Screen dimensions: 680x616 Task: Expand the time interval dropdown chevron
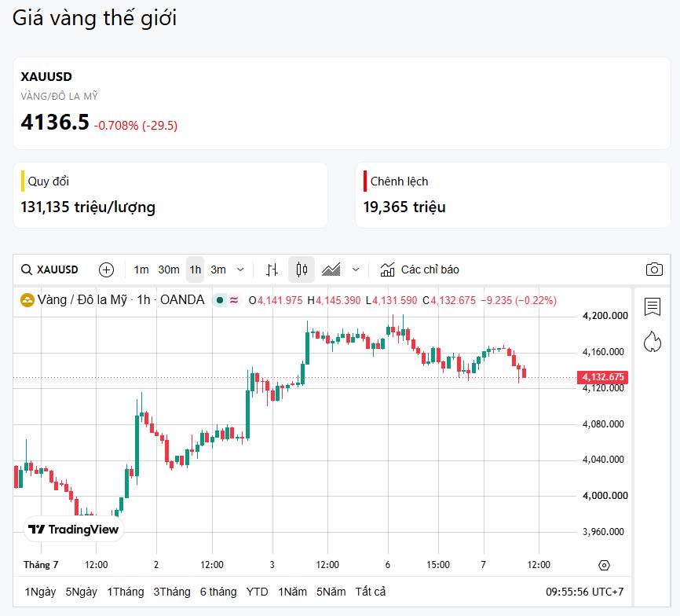(x=239, y=269)
